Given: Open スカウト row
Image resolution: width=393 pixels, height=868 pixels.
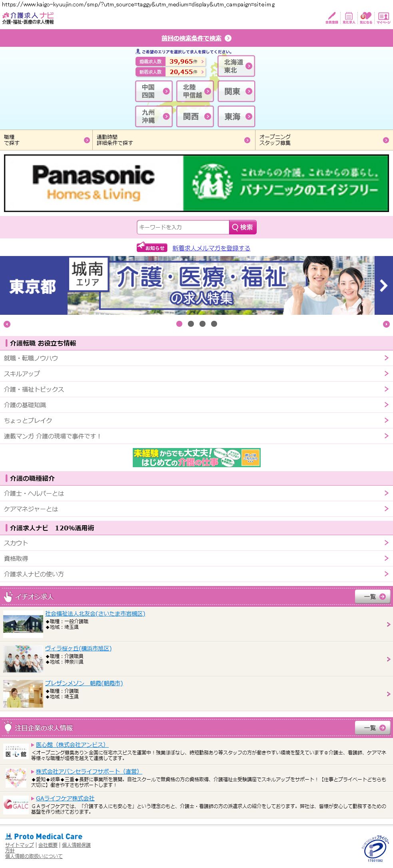Looking at the screenshot, I should click(196, 543).
